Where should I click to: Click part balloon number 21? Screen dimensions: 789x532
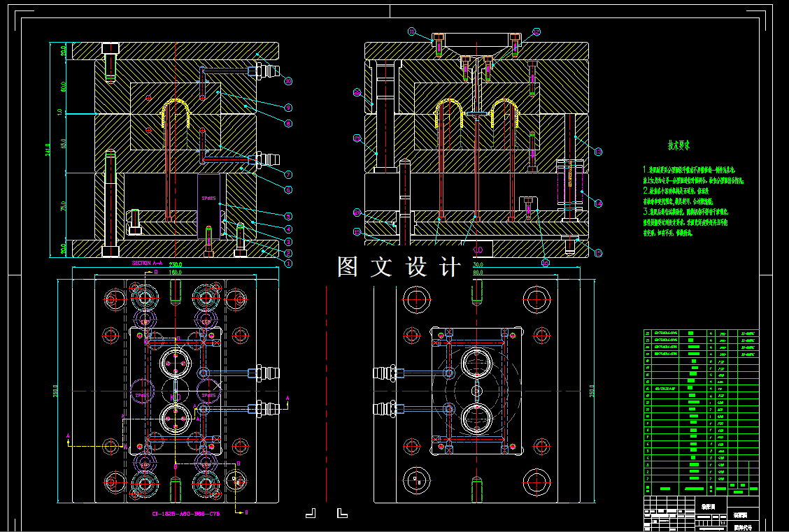357,138
